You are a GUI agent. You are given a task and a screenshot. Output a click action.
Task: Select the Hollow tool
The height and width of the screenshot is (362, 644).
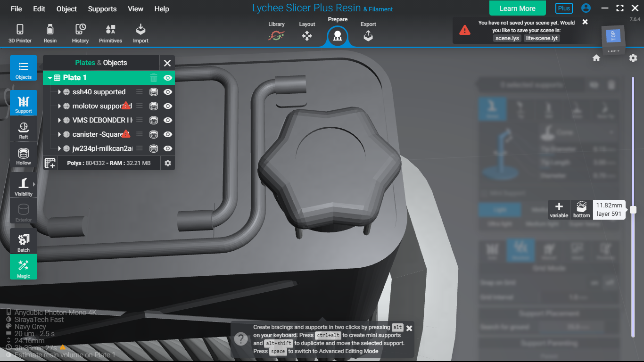[x=24, y=156]
